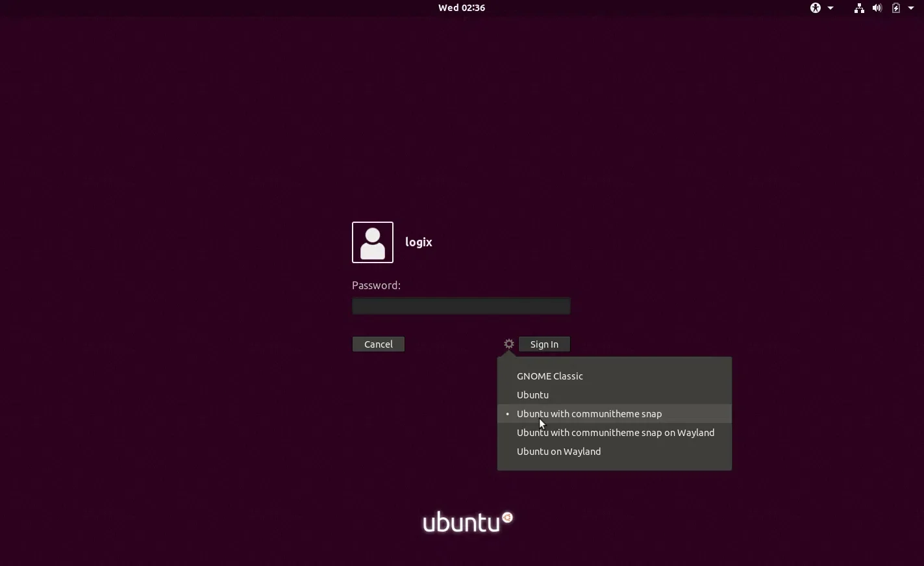Image resolution: width=924 pixels, height=566 pixels.
Task: Click the logix username label
Action: [x=419, y=242]
